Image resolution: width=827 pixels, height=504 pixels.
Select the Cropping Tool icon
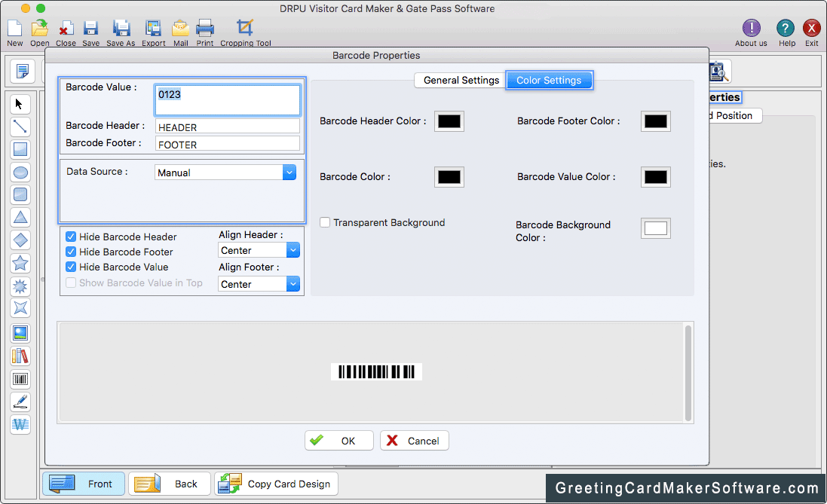click(x=245, y=29)
